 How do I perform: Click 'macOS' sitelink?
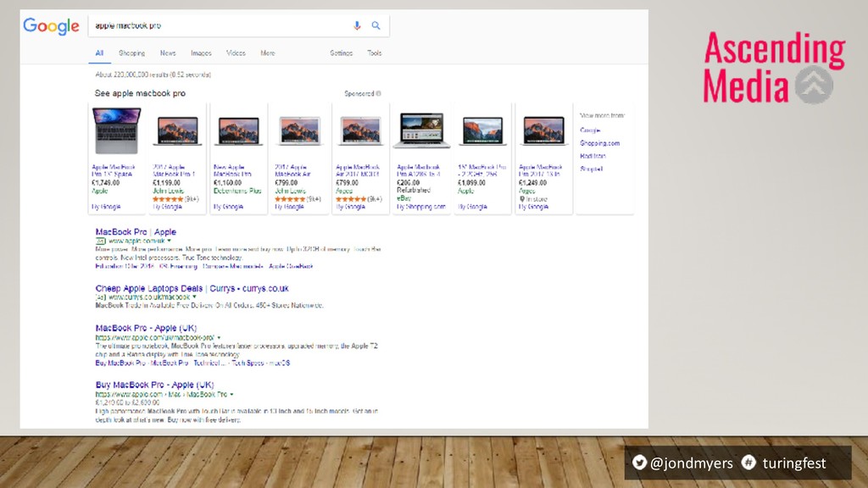tap(280, 363)
